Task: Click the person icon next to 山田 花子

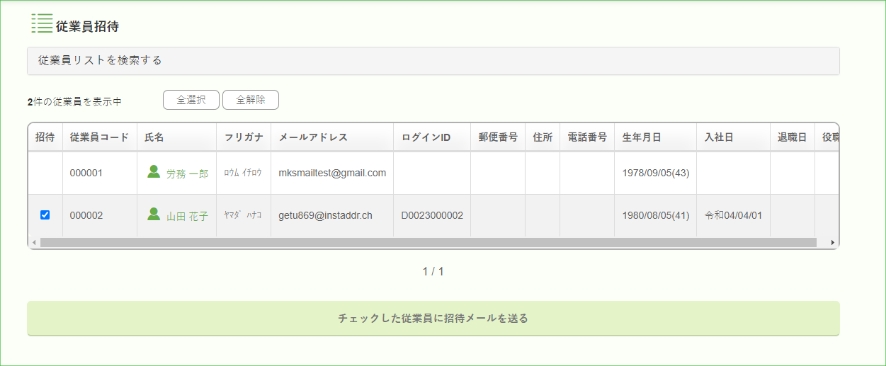Action: [x=154, y=214]
